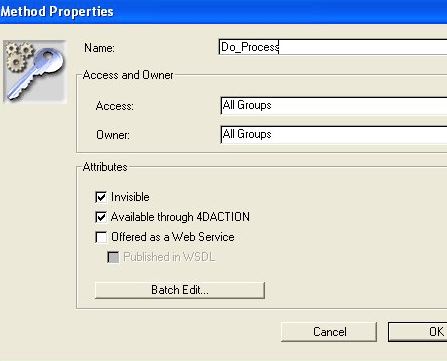Click the Name: label
Image resolution: width=447 pixels, height=361 pixels.
click(99, 48)
